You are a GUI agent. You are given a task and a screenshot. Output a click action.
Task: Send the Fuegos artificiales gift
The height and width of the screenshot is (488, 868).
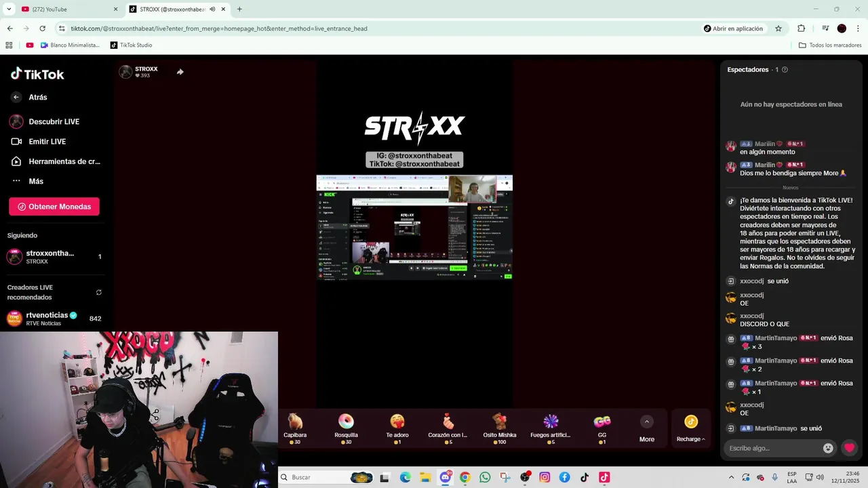[551, 429]
